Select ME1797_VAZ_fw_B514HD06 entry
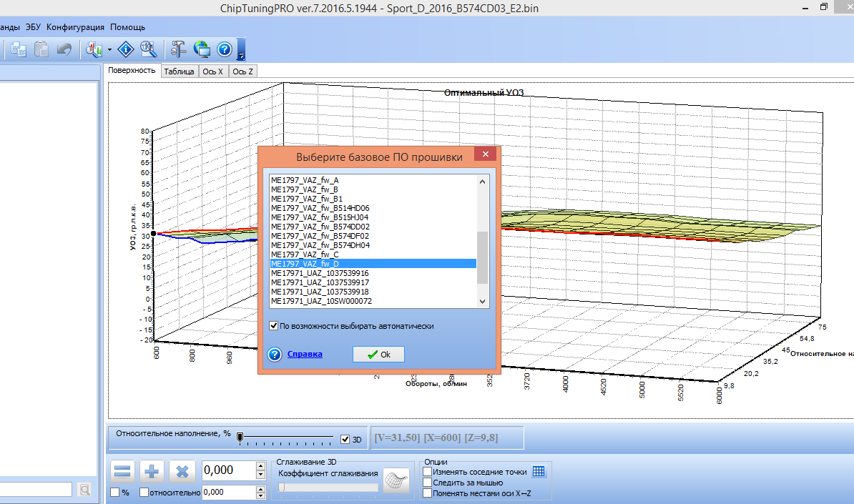The image size is (854, 504). (x=373, y=208)
